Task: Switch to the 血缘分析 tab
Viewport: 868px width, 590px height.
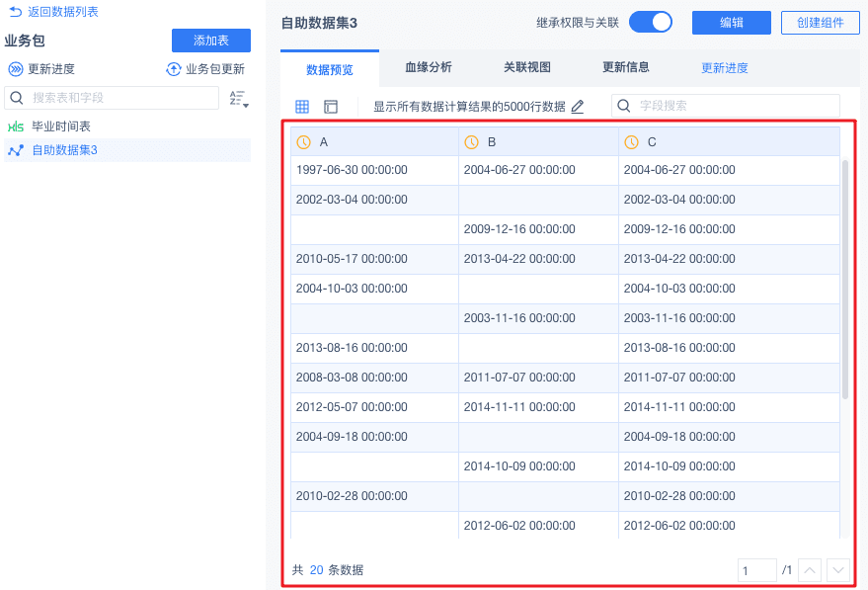Action: point(429,67)
